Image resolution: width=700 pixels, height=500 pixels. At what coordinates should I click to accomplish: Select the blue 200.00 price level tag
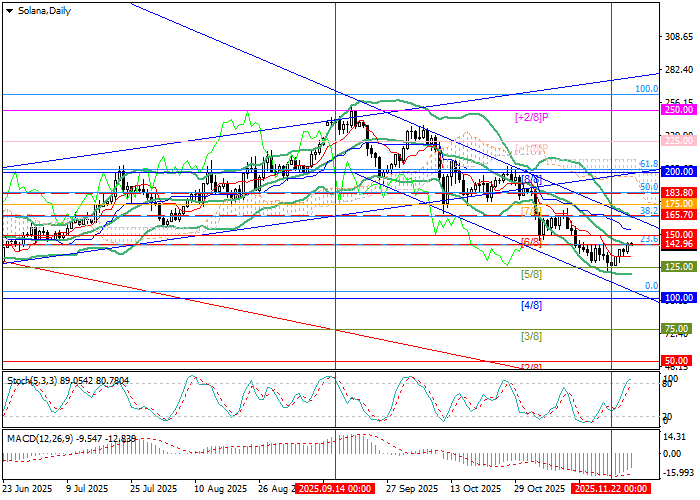point(679,172)
